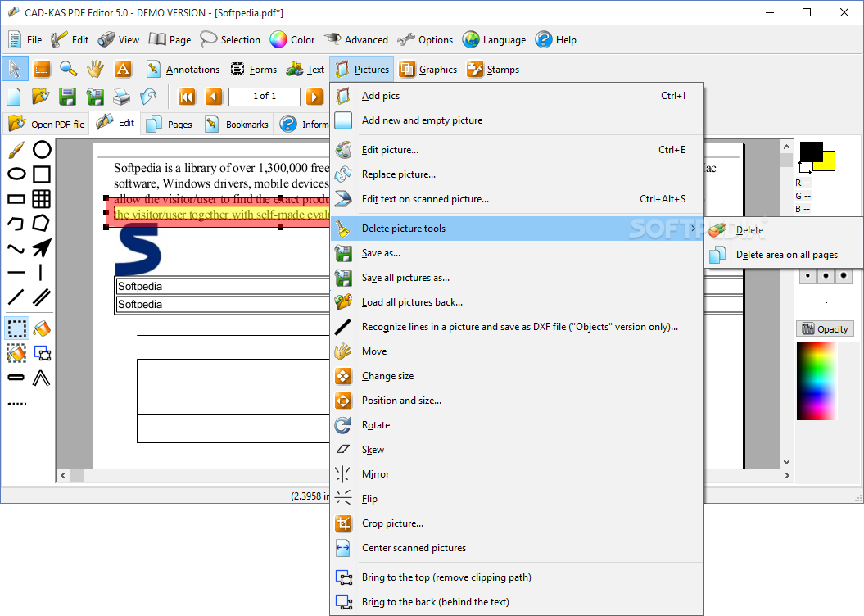Go to the next page

(x=314, y=97)
